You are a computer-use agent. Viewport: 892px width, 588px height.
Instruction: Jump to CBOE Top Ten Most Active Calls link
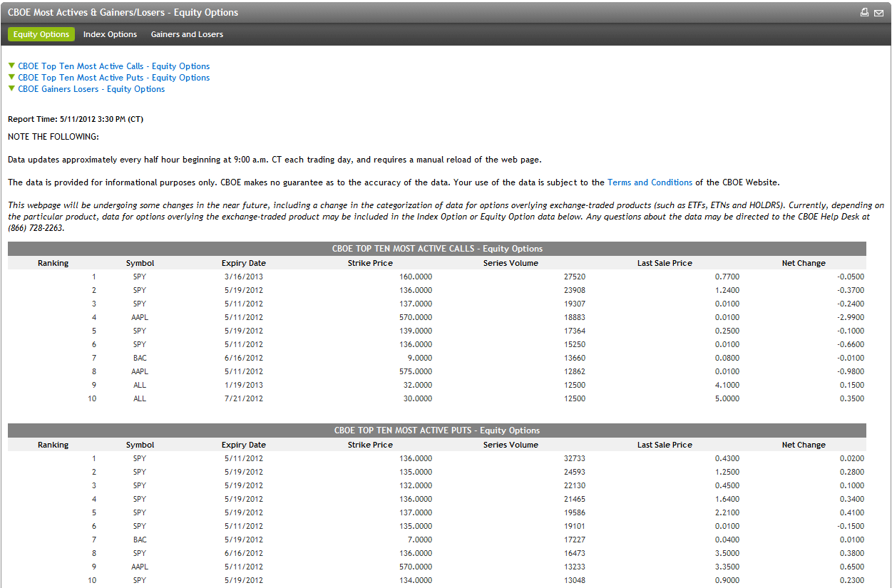[114, 66]
